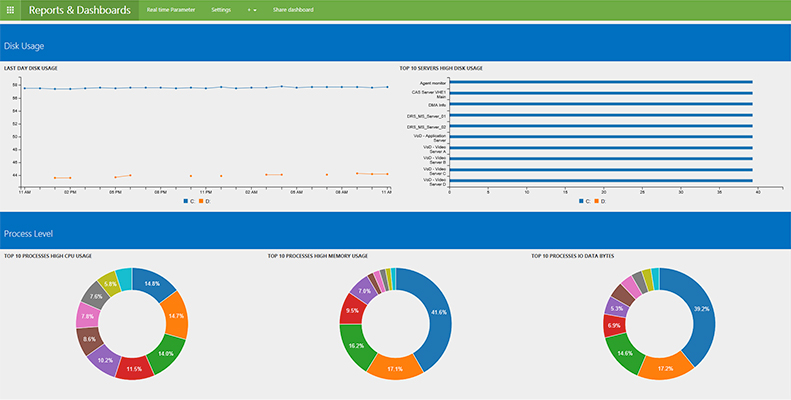The width and height of the screenshot is (791, 400).
Task: Click the 7.0% purple memory usage slice
Action: [x=364, y=289]
